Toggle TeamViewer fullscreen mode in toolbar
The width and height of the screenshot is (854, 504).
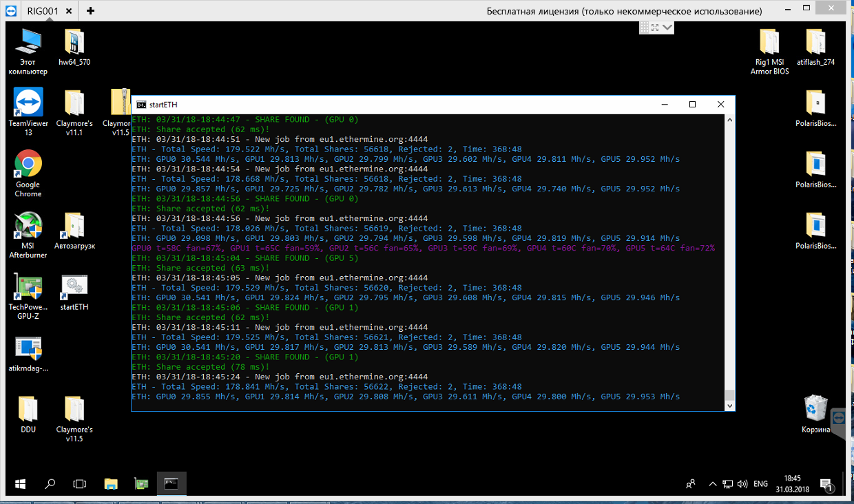pos(654,28)
